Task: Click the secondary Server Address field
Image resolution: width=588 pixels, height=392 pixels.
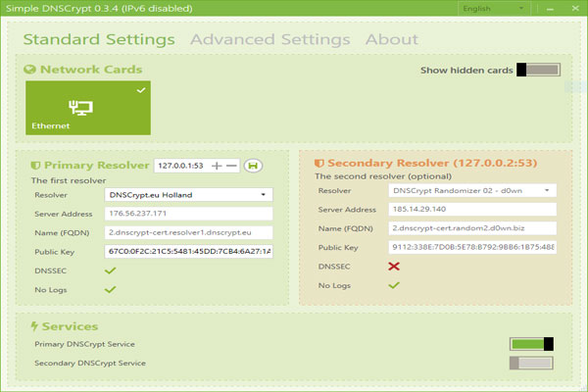Action: click(x=472, y=209)
